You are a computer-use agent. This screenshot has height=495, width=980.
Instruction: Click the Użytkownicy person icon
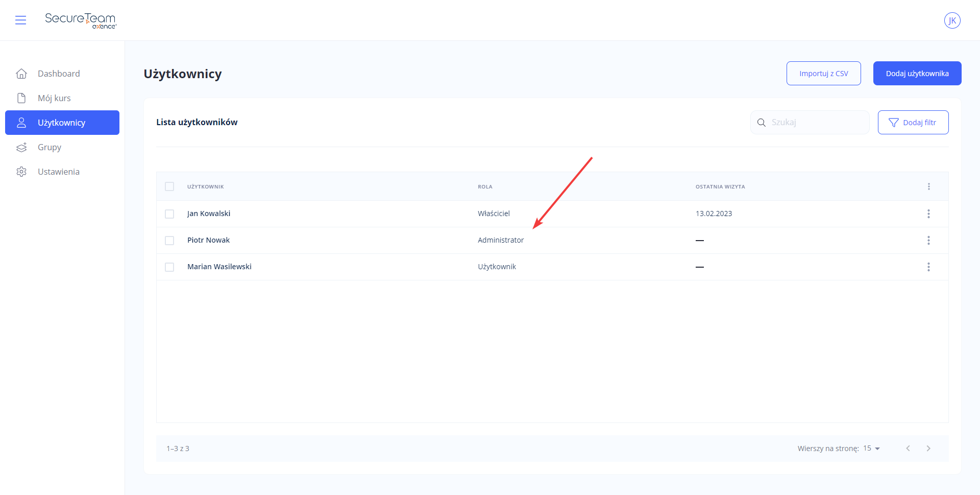pos(21,123)
